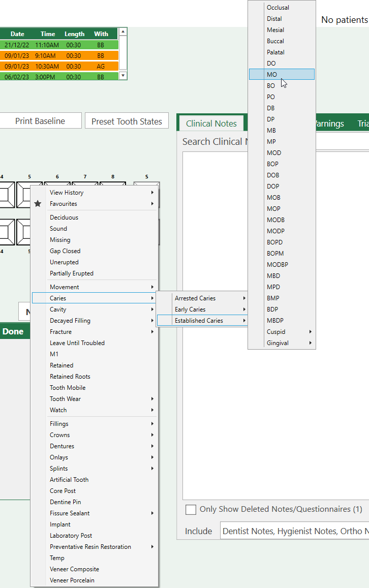Mark tooth as Missing
This screenshot has height=588, width=369.
[60, 240]
